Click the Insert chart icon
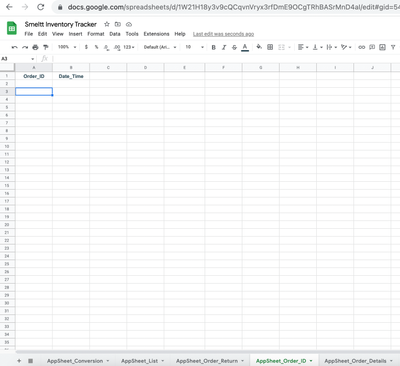Screen dimensions: 400x366 [382, 47]
